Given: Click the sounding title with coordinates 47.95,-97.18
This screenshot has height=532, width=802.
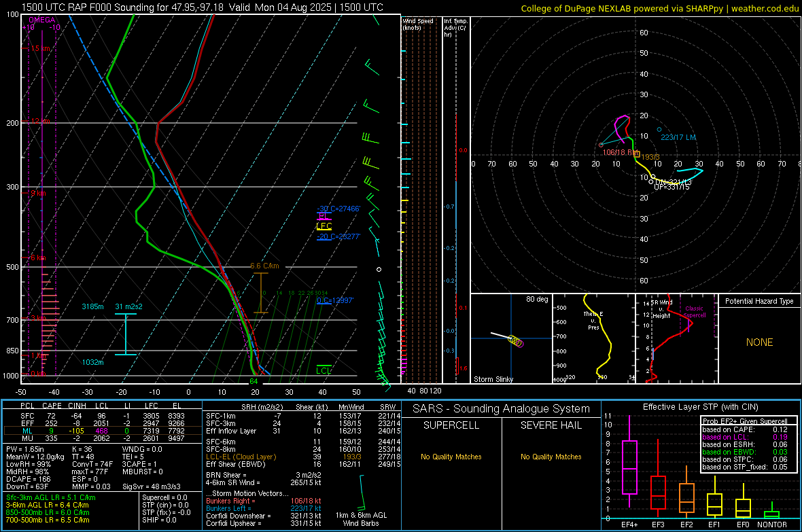Looking at the screenshot, I should 202,7.
